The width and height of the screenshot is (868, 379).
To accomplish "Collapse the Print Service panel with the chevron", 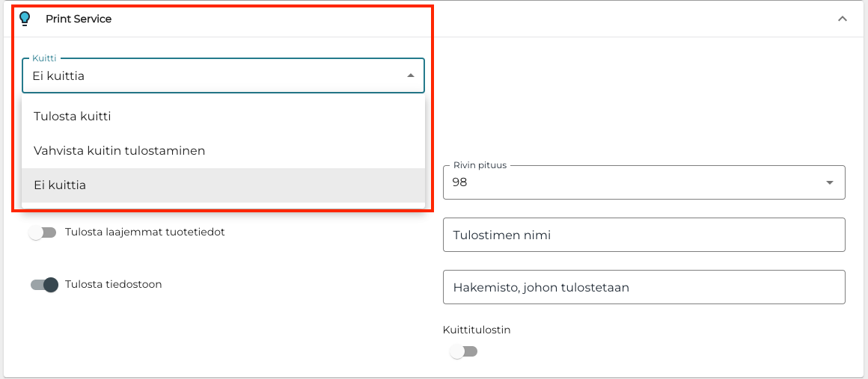I will click(843, 19).
